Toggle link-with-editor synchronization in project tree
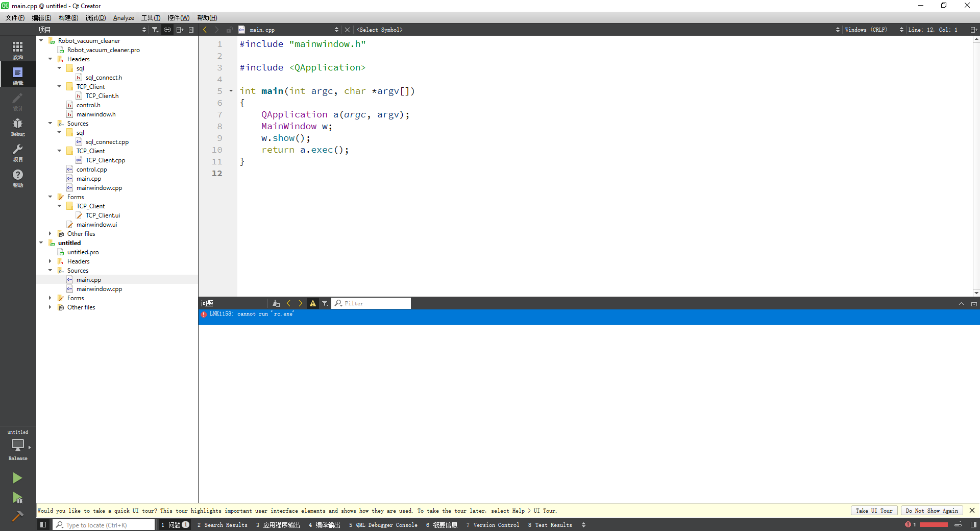 [x=167, y=30]
